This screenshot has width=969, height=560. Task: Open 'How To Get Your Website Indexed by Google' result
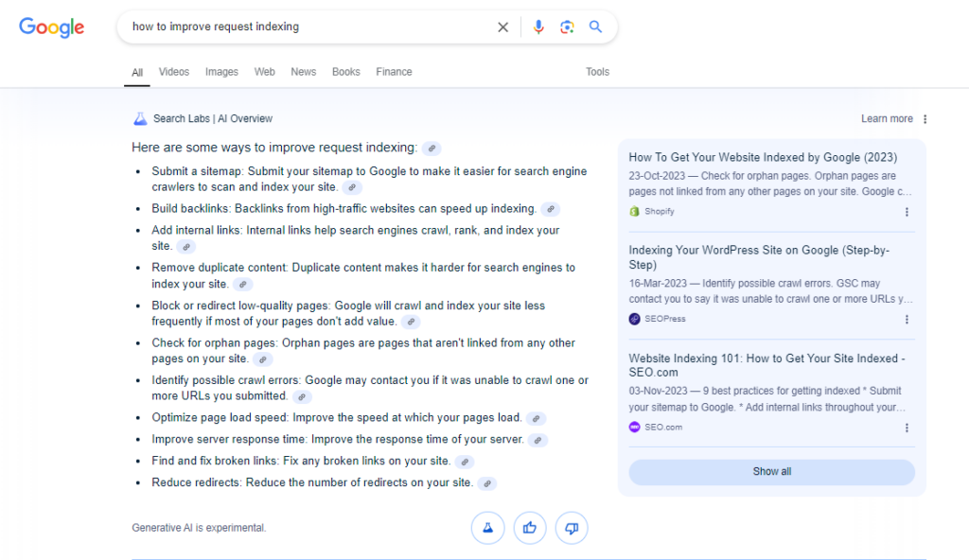(764, 158)
